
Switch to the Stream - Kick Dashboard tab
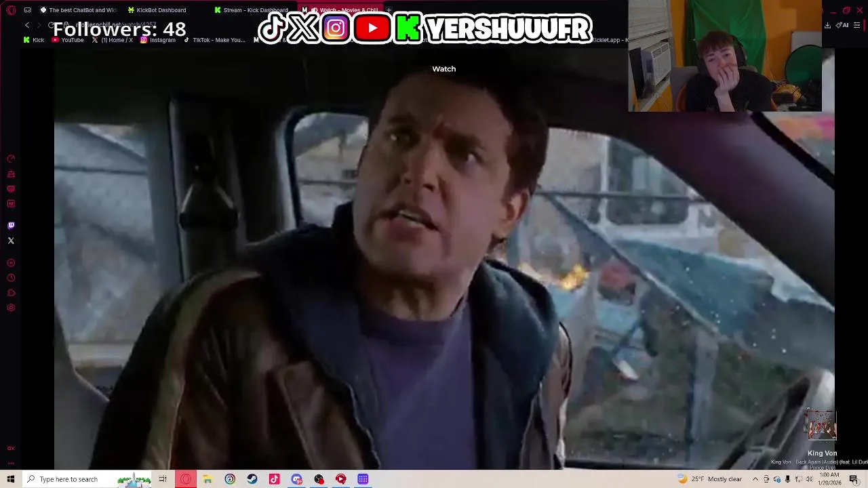(x=251, y=10)
